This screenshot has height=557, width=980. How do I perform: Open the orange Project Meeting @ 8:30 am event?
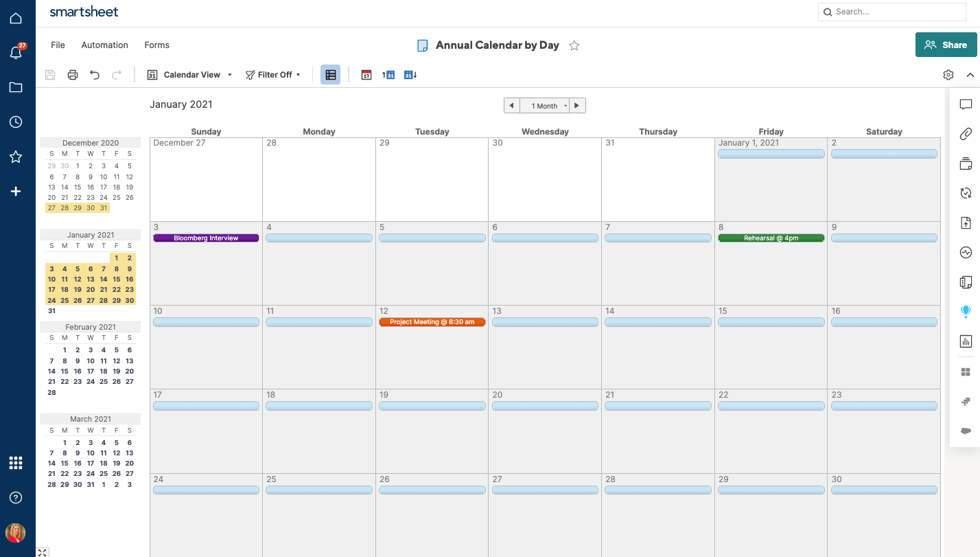tap(432, 322)
